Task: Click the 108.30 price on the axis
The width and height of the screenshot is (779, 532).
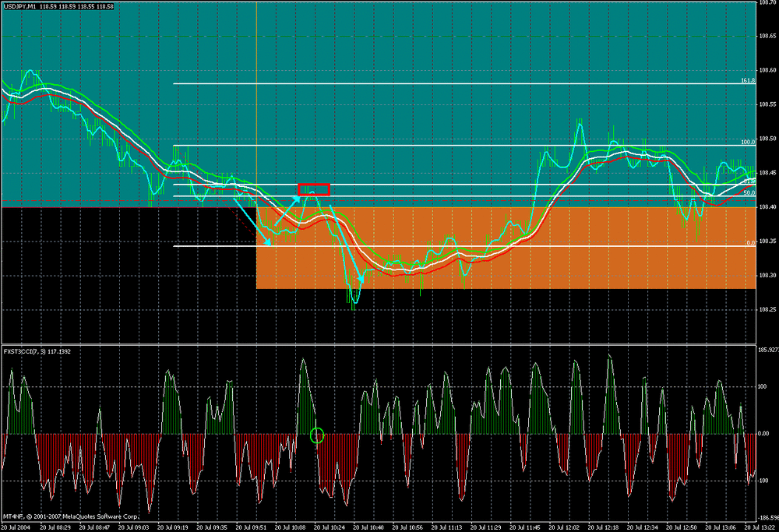Action: tap(767, 275)
